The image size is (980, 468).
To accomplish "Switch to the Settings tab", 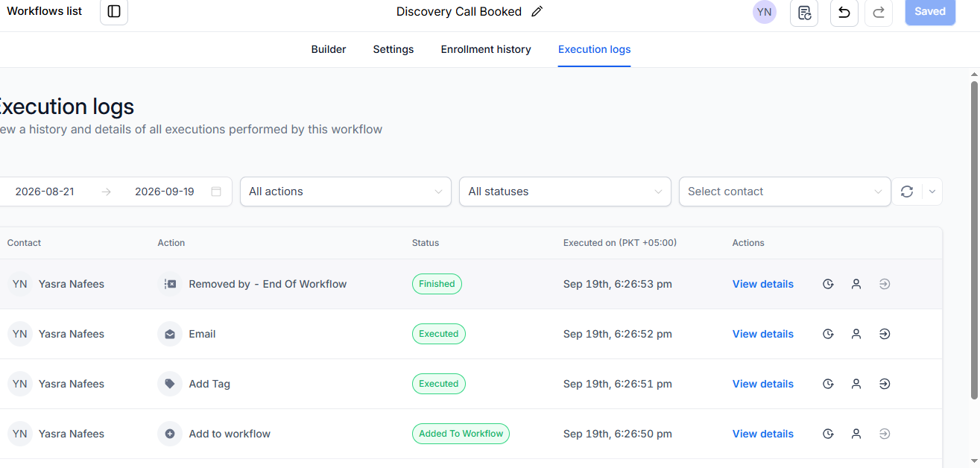I will [x=393, y=49].
